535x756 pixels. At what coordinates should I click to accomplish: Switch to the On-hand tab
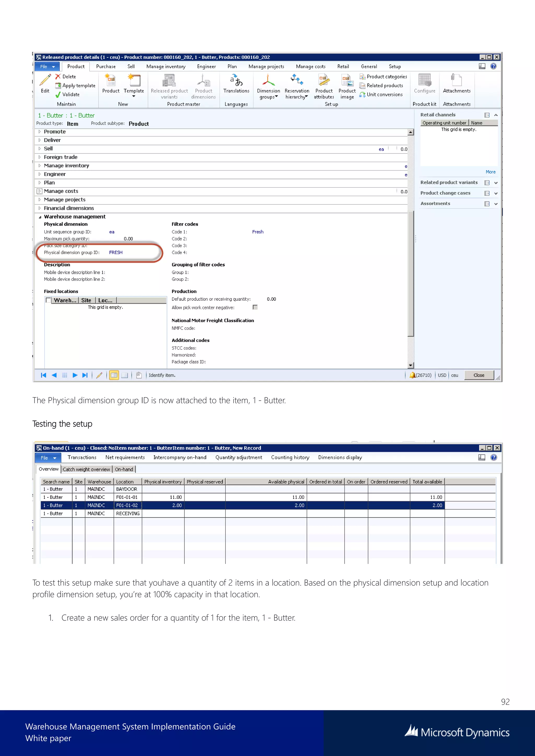[x=124, y=469]
